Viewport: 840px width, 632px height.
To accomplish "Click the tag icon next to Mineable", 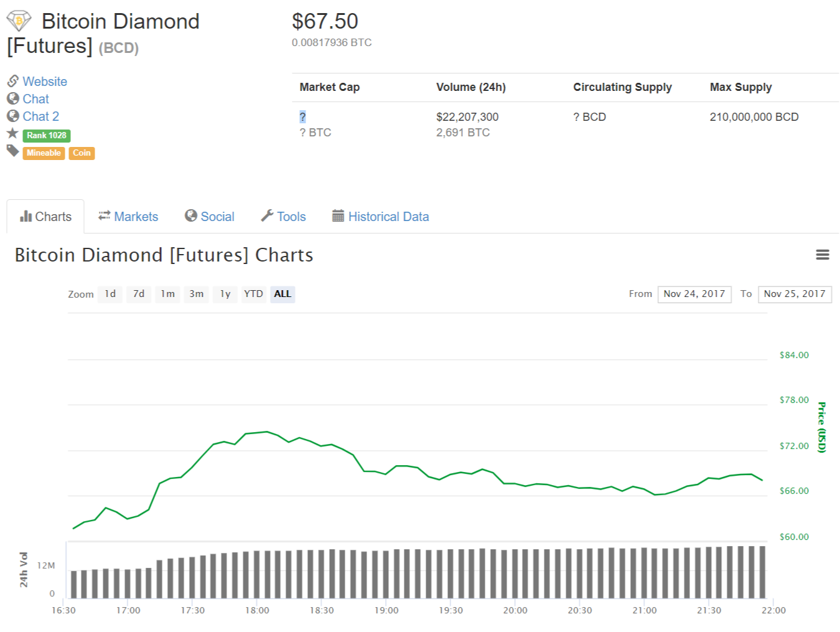I will click(x=12, y=151).
